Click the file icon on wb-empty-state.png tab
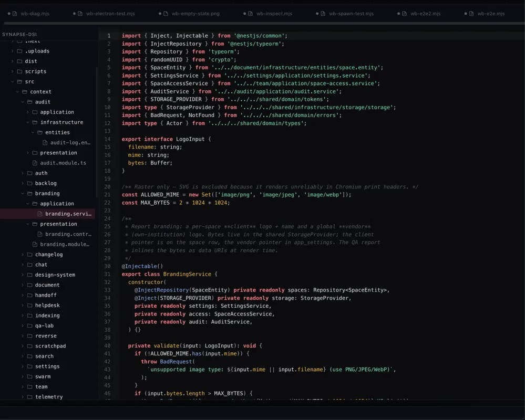The height and width of the screenshot is (420, 525). (166, 14)
